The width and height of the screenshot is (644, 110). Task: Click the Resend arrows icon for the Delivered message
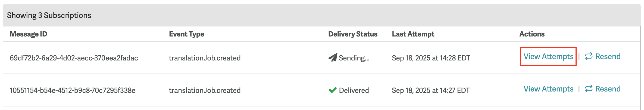[589, 89]
